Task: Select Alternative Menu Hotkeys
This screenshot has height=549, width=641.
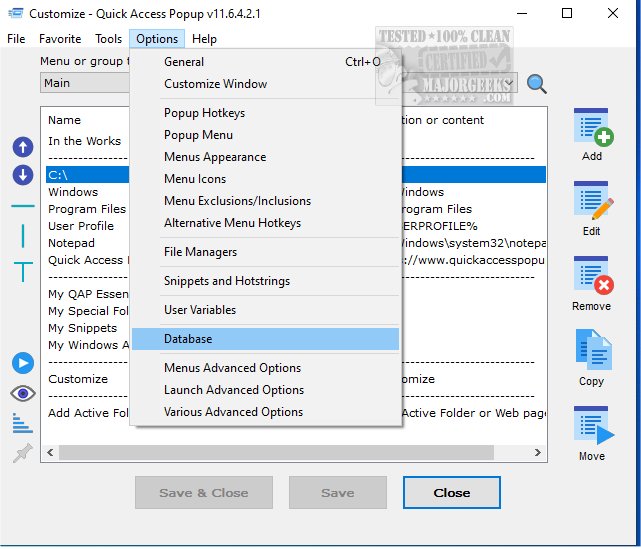Action: (265, 223)
